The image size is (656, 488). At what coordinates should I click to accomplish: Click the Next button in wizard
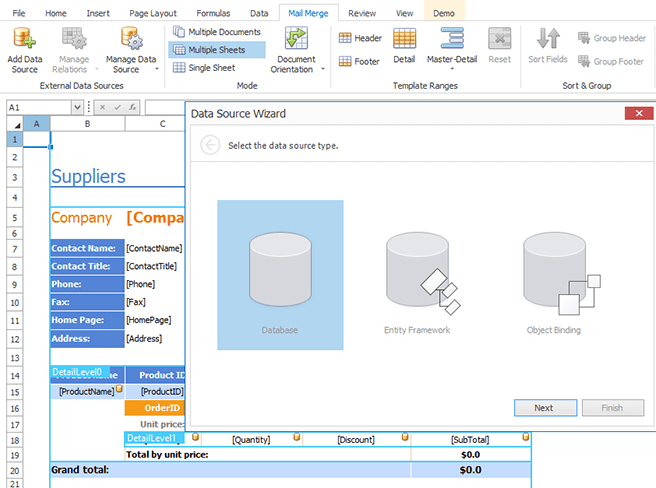coord(545,408)
